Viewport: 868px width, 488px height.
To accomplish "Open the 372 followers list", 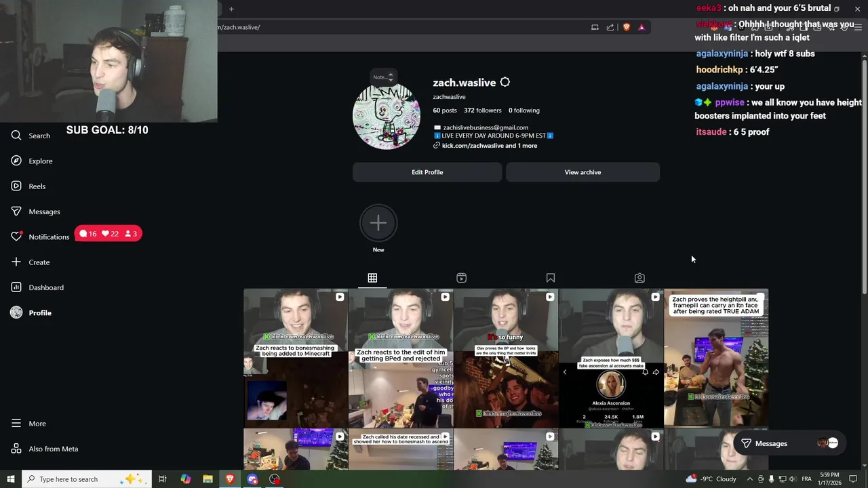I will 483,110.
